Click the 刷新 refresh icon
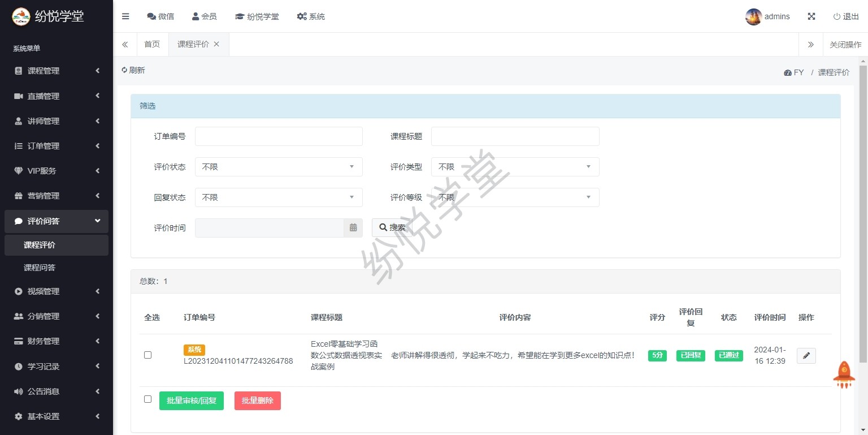Viewport: 868px width, 435px height. (125, 70)
